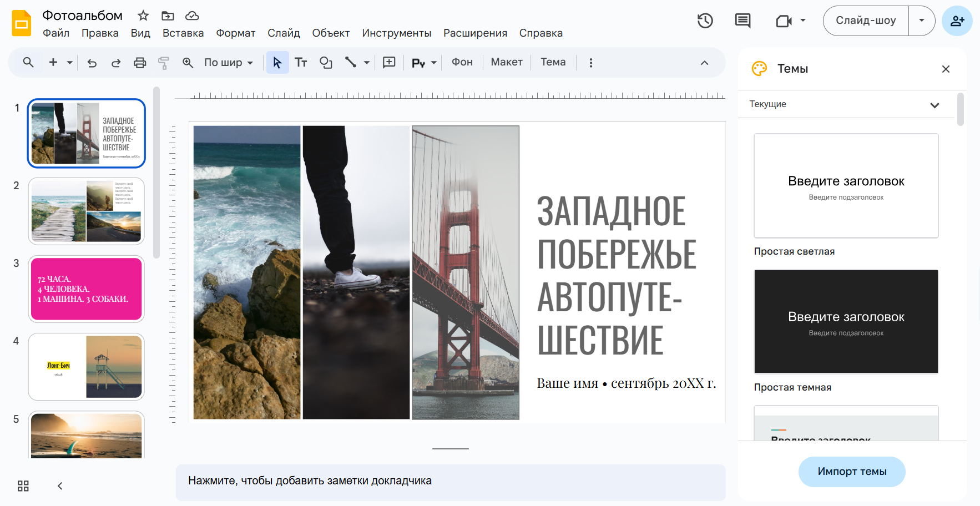Star the Фотоальбом presentation
This screenshot has height=506, width=980.
pos(143,16)
